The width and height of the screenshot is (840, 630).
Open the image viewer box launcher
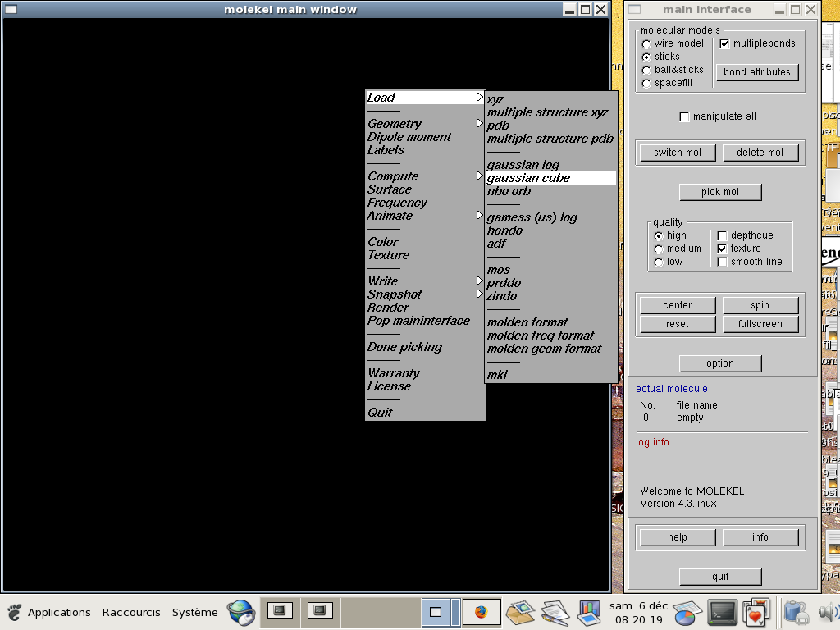coord(520,612)
